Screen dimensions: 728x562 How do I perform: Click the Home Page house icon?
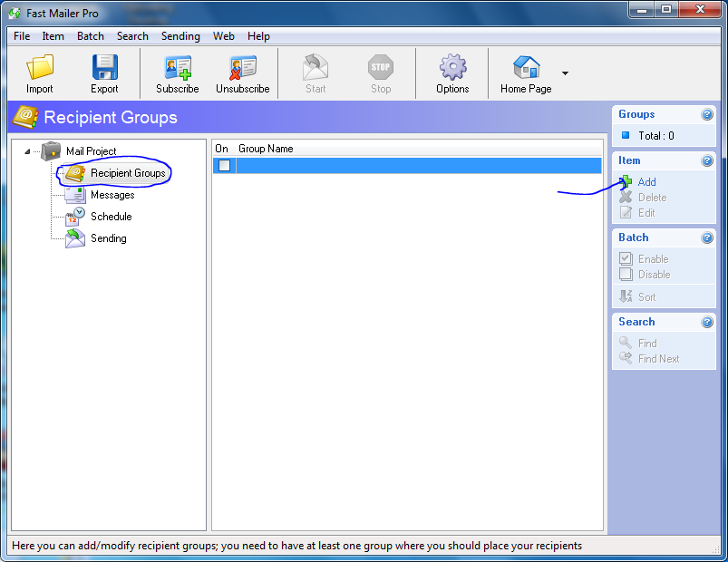(526, 67)
